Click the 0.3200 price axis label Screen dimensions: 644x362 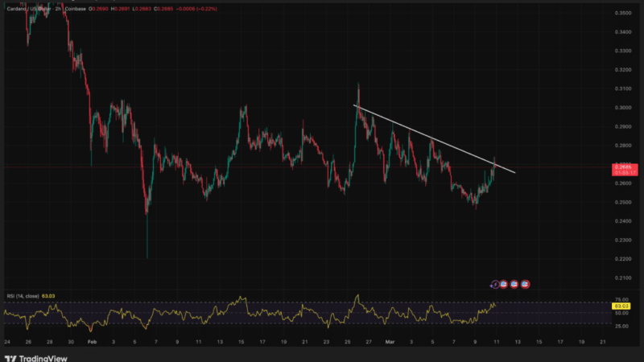pyautogui.click(x=622, y=70)
